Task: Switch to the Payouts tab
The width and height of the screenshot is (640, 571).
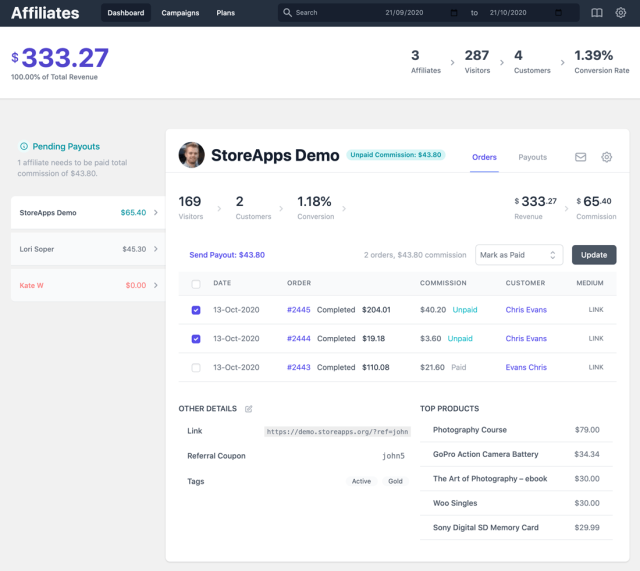Action: point(532,157)
